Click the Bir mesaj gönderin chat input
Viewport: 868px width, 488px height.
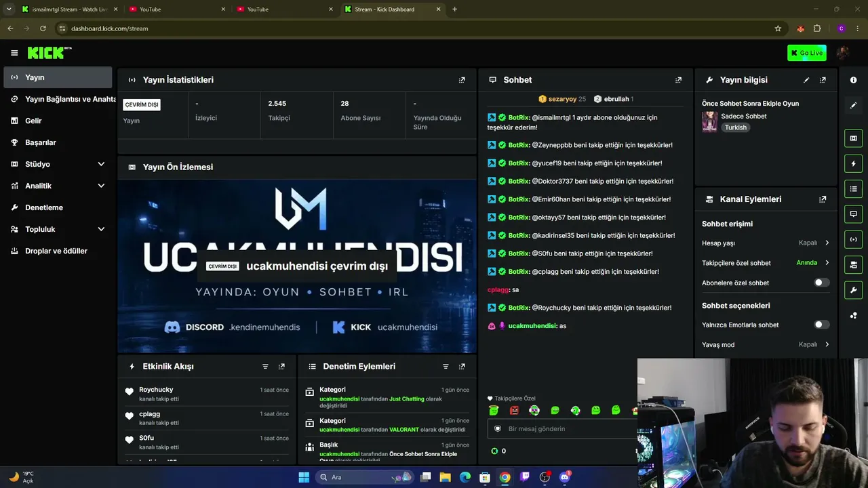[x=563, y=429]
